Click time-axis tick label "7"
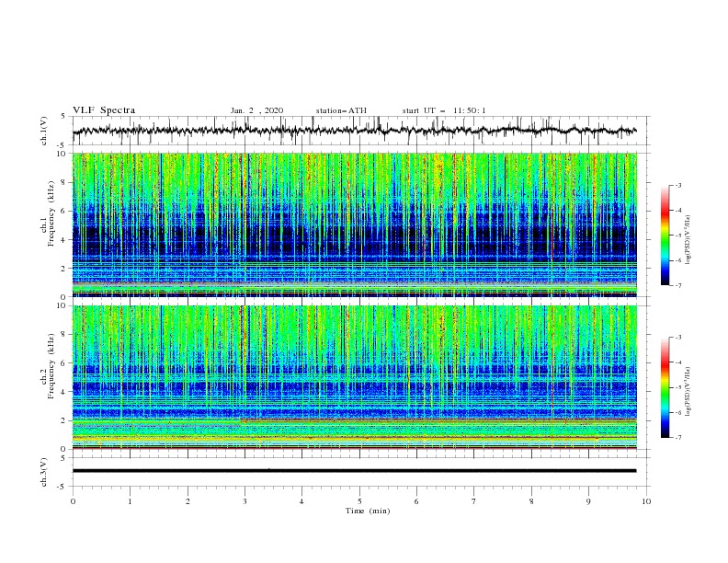The width and height of the screenshot is (728, 563). (x=474, y=501)
